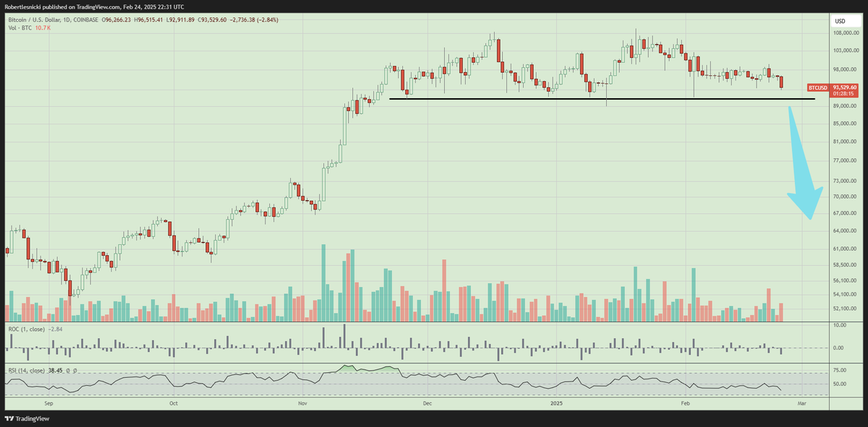Click the Dec date label on time axis
868x427 pixels.
(x=427, y=402)
